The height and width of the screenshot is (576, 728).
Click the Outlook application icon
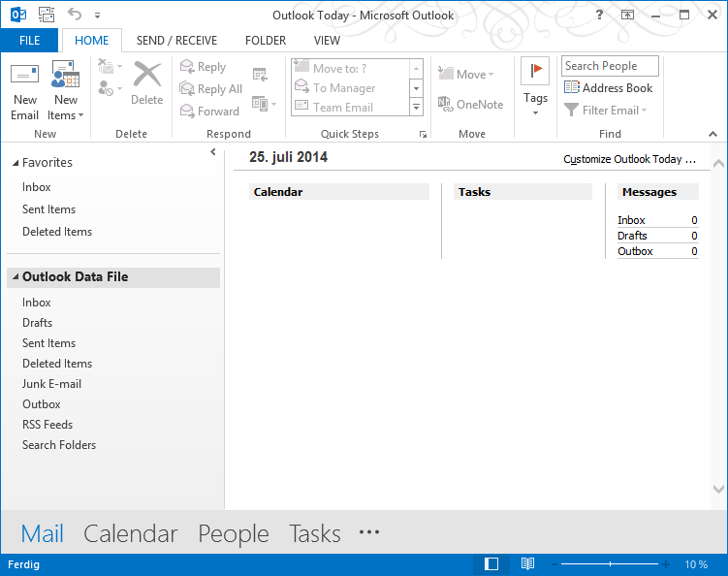click(18, 15)
